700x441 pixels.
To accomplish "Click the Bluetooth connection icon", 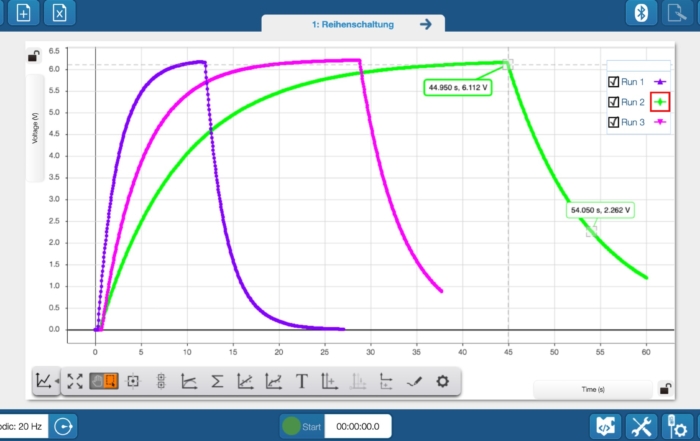I will coord(641,13).
